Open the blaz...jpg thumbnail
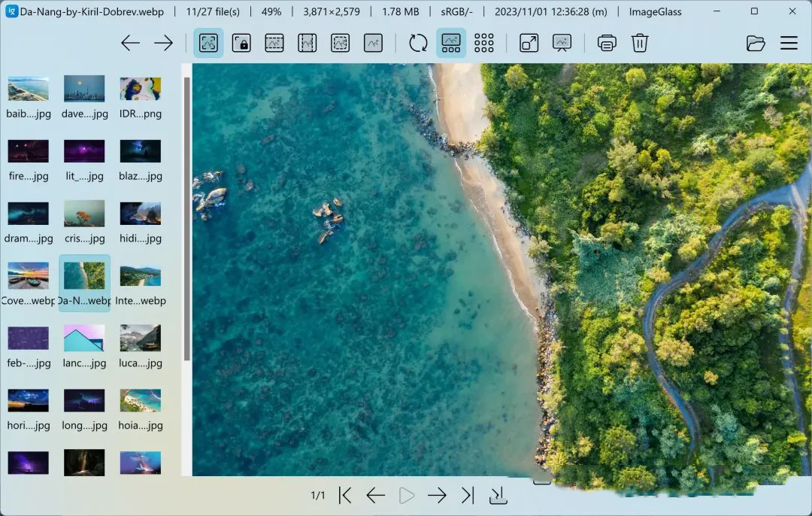Viewport: 812px width, 516px height. (141, 159)
